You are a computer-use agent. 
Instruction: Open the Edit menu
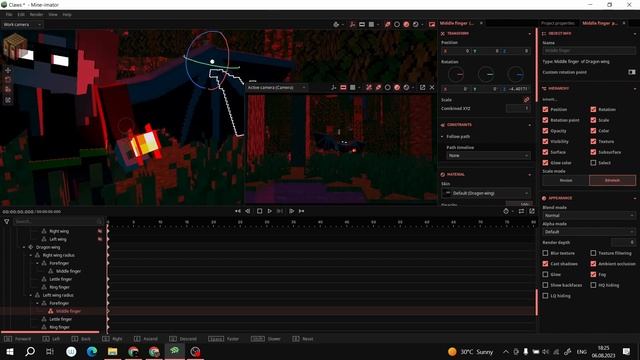(21, 14)
